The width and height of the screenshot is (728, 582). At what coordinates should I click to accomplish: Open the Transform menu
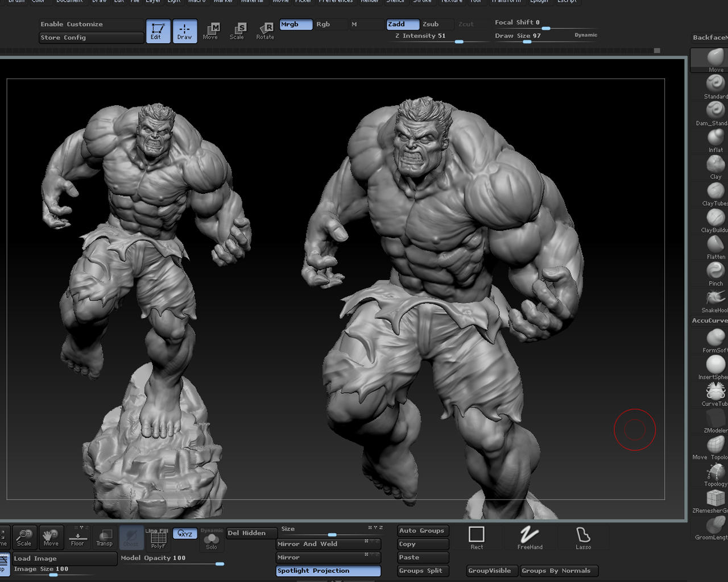[506, 2]
